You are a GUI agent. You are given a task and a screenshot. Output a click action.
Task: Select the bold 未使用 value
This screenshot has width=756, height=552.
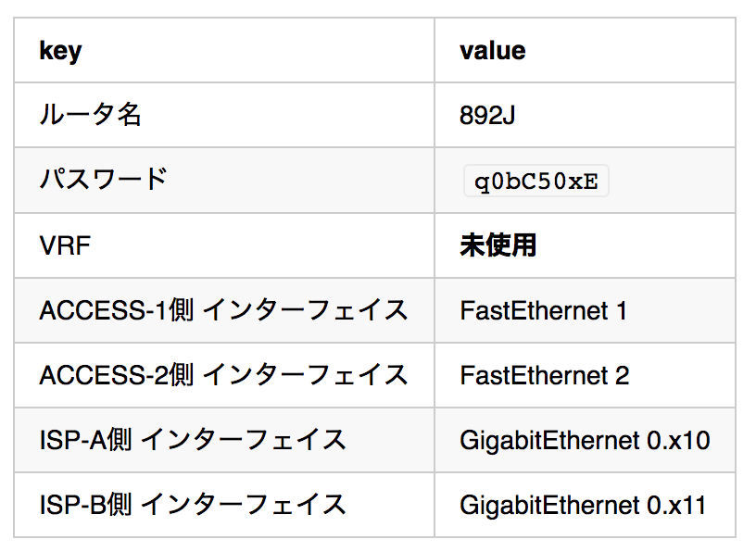498,245
